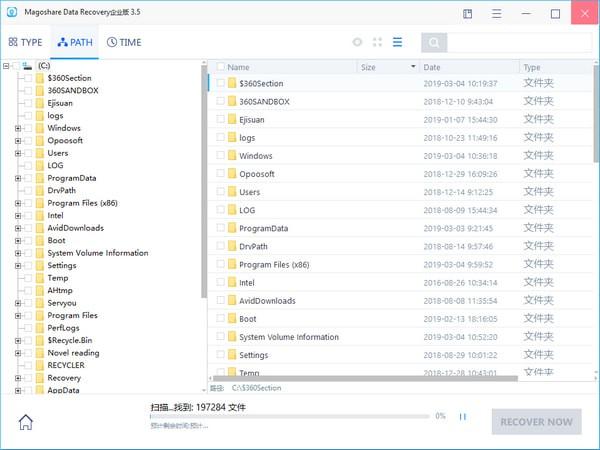The width and height of the screenshot is (600, 450).
Task: Click Windows folder icon in file list
Action: click(232, 155)
